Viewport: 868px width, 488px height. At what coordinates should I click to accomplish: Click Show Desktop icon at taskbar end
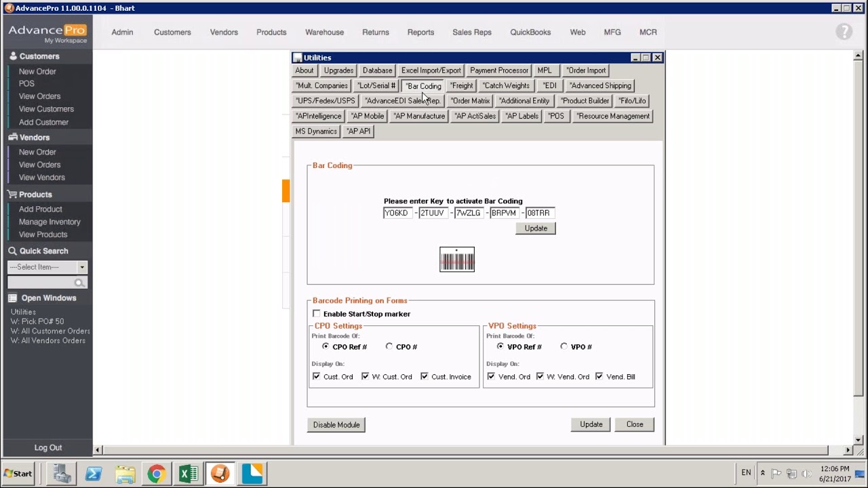click(860, 473)
